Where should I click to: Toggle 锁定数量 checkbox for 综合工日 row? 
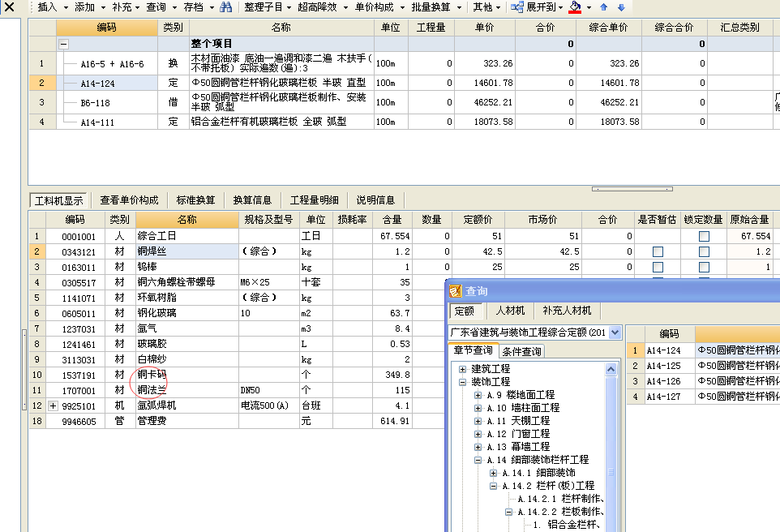tap(704, 236)
